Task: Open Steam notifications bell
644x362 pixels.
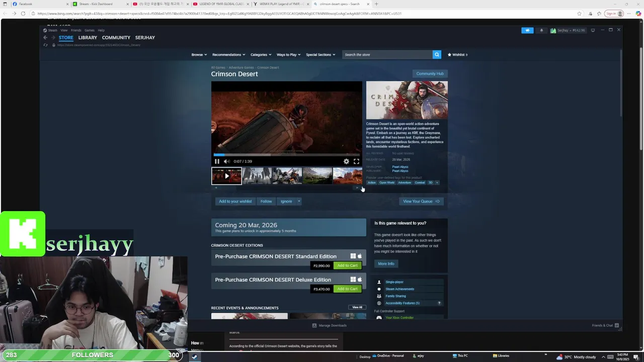Action: [x=541, y=30]
